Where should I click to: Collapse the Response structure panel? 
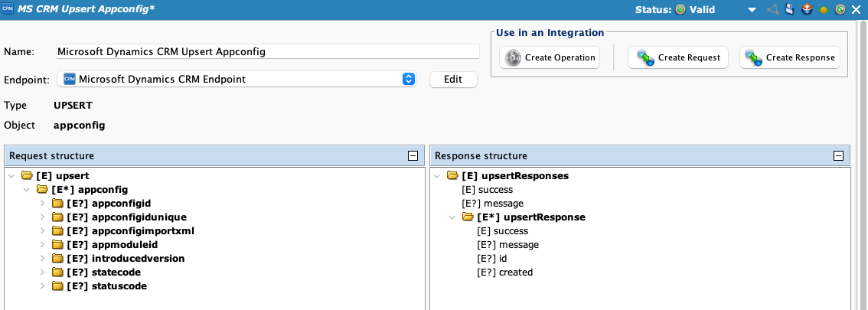coord(839,155)
